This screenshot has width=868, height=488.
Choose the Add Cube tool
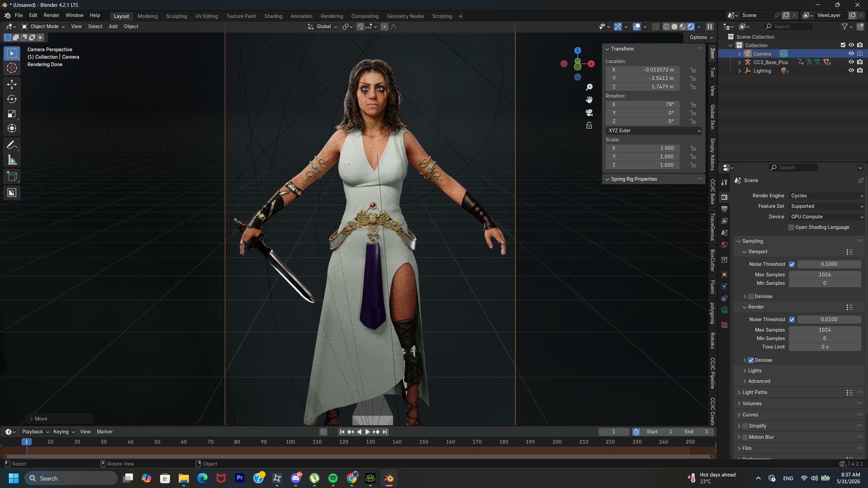pyautogui.click(x=12, y=177)
